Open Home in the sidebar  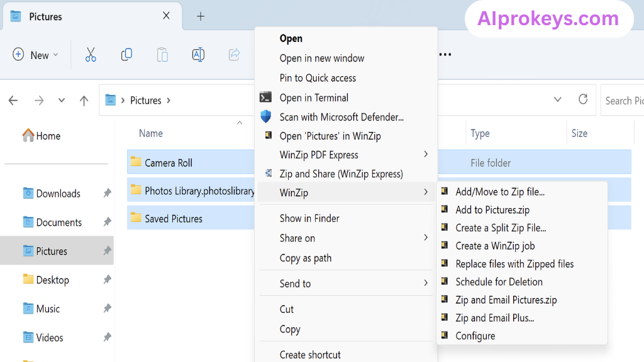[x=42, y=136]
